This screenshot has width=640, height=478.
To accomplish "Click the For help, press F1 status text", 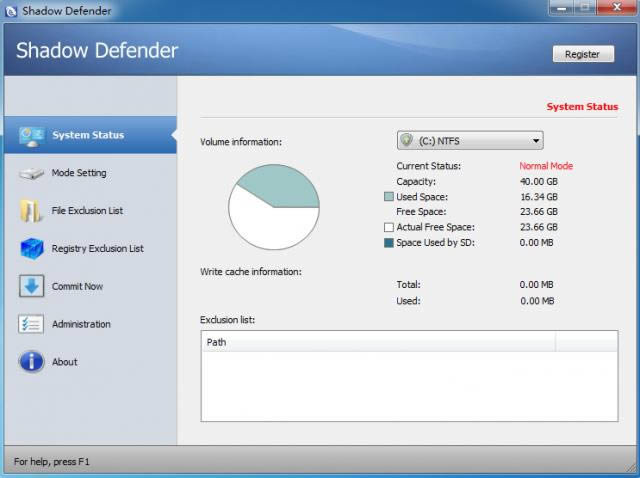I will coord(52,462).
